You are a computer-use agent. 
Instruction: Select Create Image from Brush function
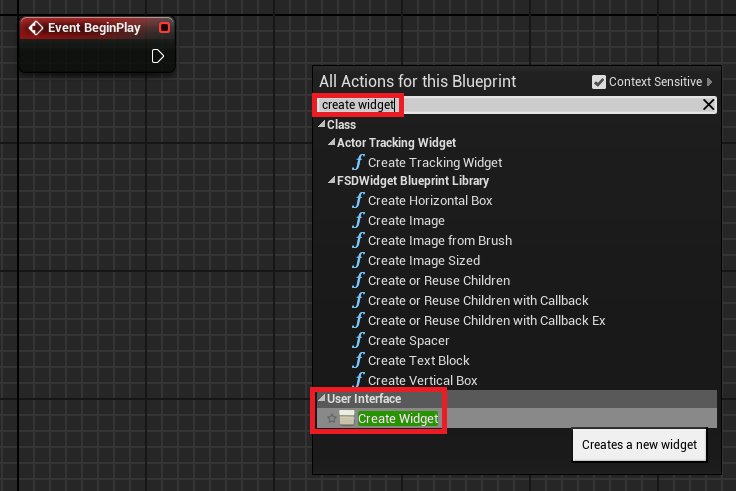pyautogui.click(x=440, y=240)
